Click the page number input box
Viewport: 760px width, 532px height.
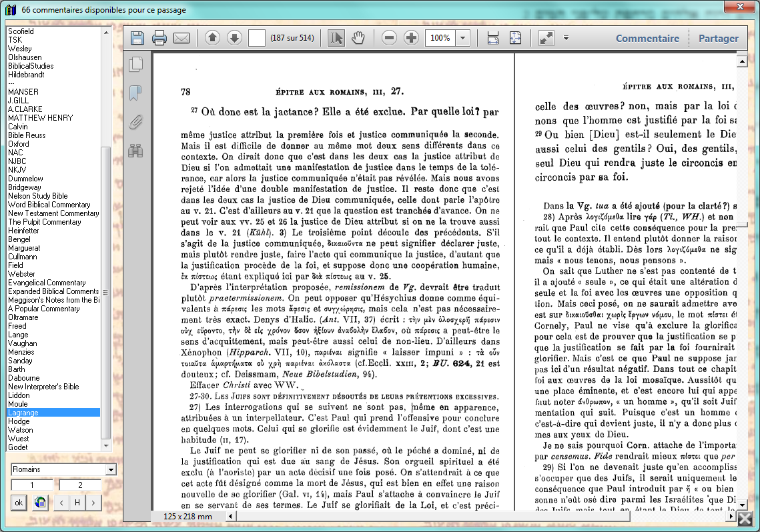coord(257,38)
